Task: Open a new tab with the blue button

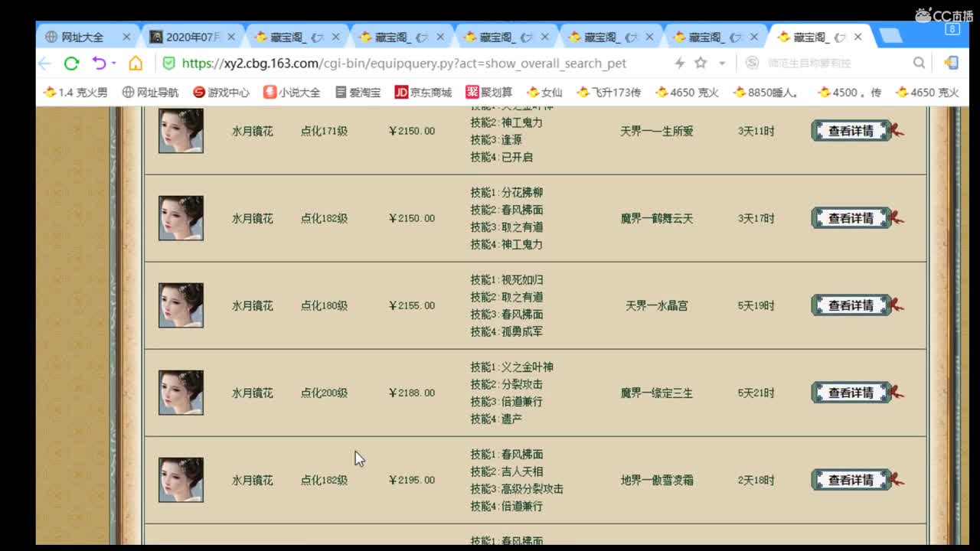Action: point(890,36)
